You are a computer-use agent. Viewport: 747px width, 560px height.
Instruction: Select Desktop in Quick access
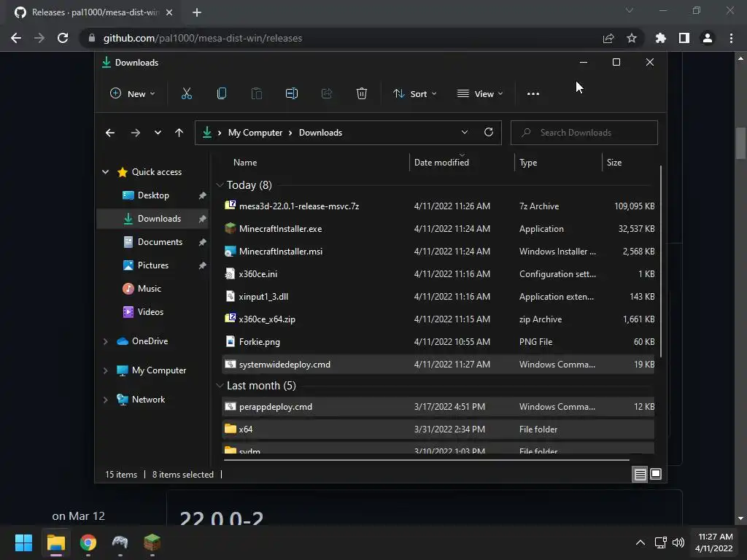point(153,195)
